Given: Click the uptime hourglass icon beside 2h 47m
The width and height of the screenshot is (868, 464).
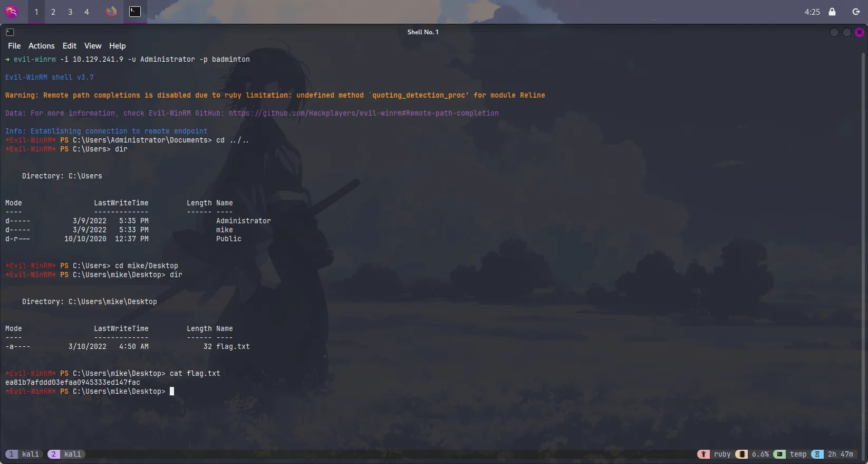Looking at the screenshot, I should 817,454.
